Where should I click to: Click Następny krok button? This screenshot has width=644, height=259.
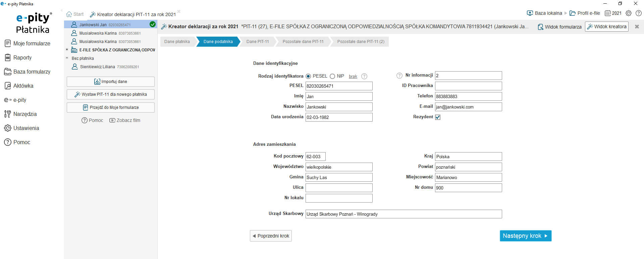point(526,236)
